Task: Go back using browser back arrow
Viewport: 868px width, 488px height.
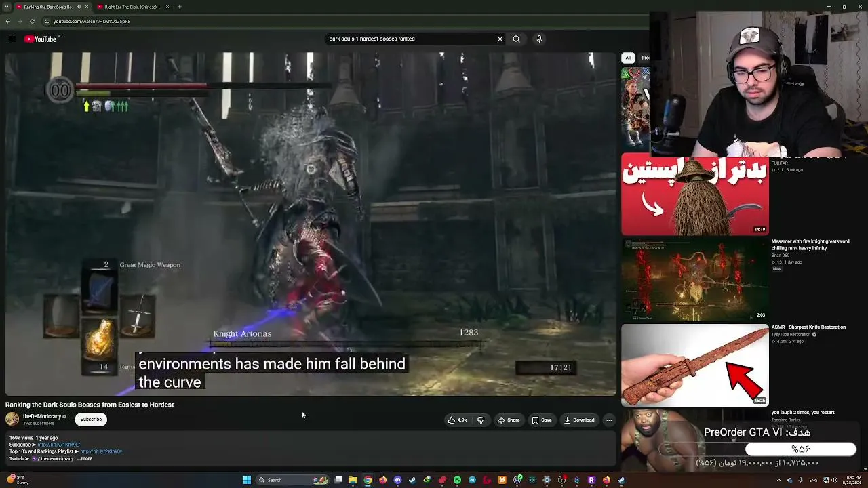Action: click(x=7, y=21)
